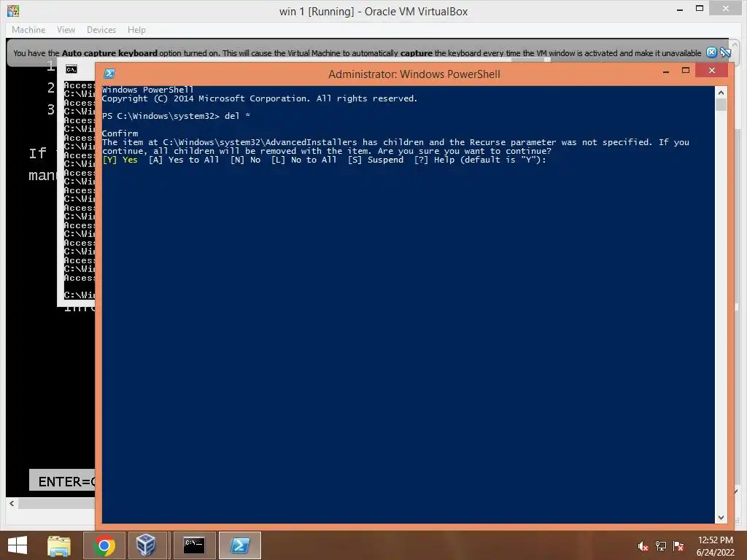The height and width of the screenshot is (560, 747).
Task: Open File Explorer from the taskbar
Action: [x=59, y=545]
